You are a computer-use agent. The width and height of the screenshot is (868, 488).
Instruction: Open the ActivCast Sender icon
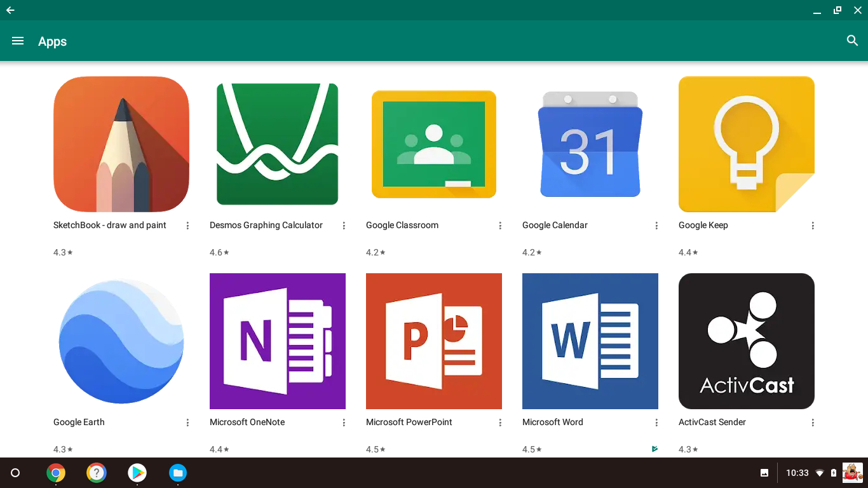(x=746, y=341)
